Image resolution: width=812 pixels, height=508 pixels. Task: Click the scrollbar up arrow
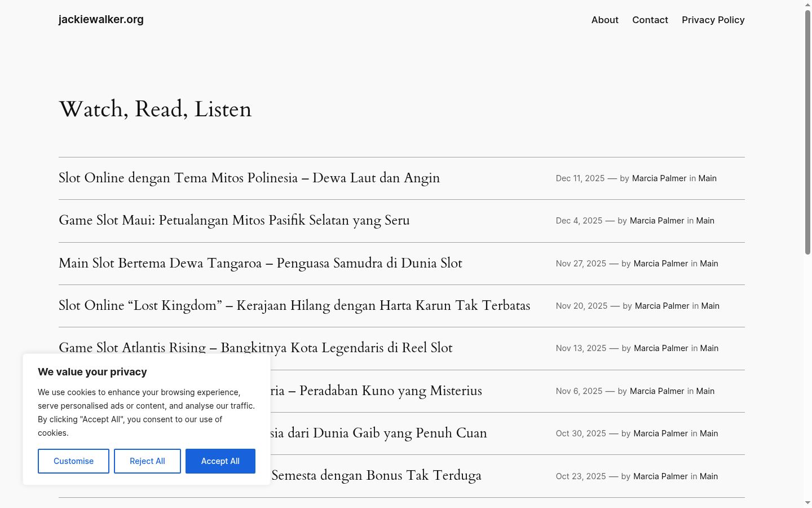[807, 5]
